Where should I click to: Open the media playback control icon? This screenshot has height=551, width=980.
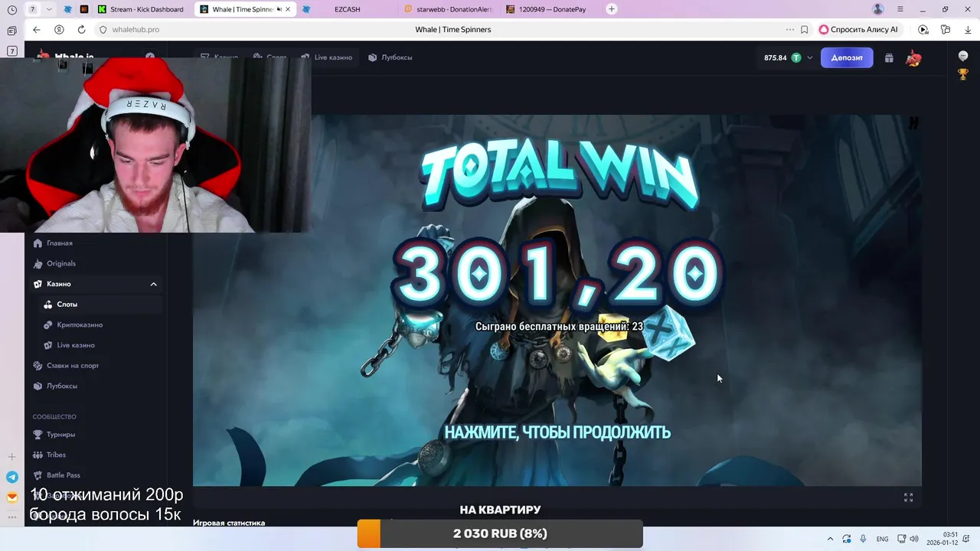(923, 29)
